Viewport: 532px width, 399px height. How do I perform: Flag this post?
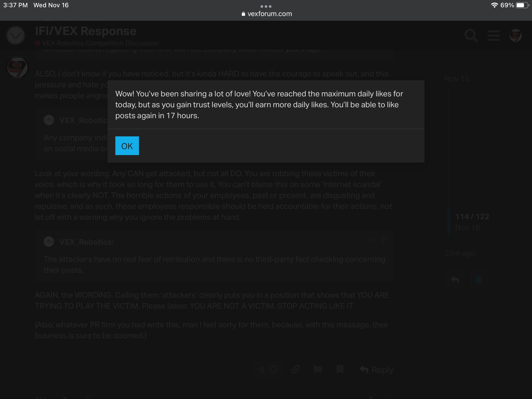[318, 369]
